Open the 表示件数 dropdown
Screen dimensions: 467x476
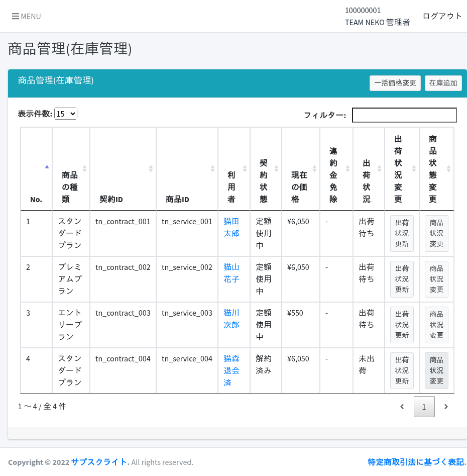[x=66, y=114]
